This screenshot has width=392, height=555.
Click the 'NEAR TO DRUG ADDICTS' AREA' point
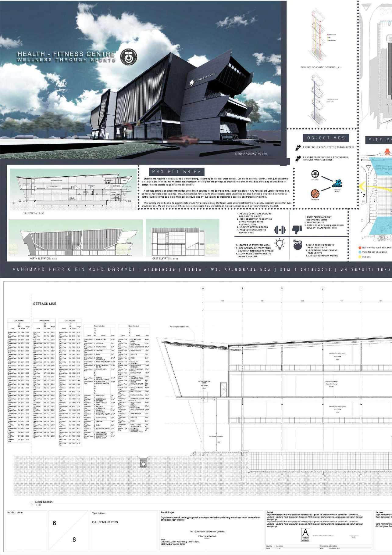pyautogui.click(x=320, y=246)
